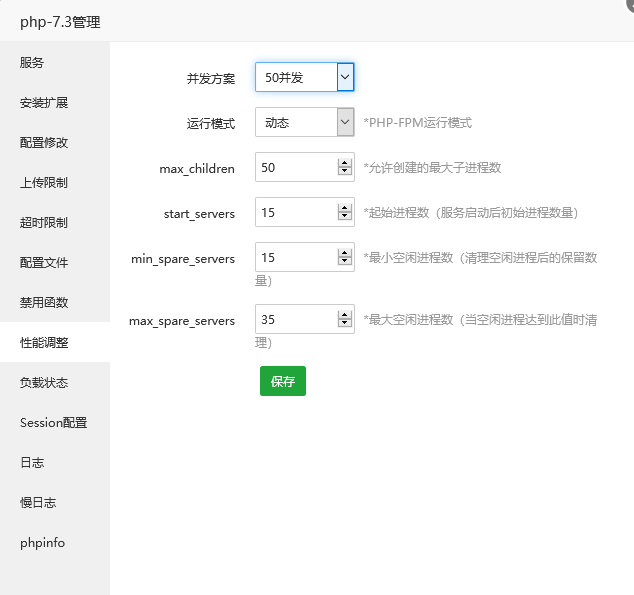The width and height of the screenshot is (634, 595).
Task: Click the *起始进程数 hint text
Action: pyautogui.click(x=471, y=212)
